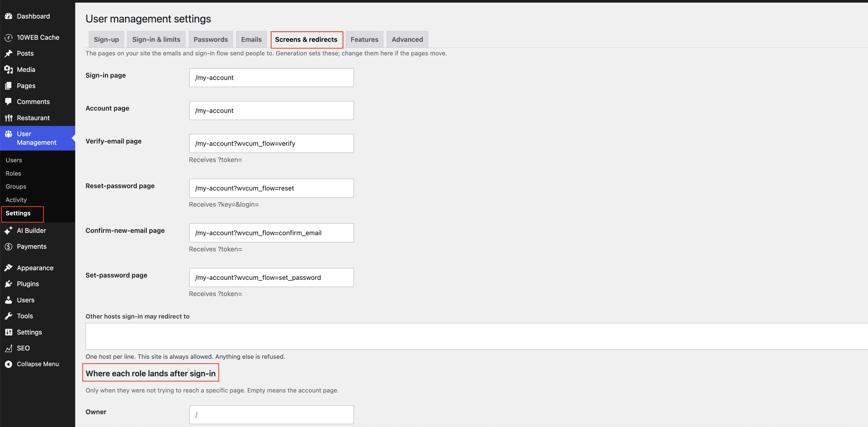The image size is (868, 427).
Task: Click the Tools wrench icon
Action: point(8,316)
